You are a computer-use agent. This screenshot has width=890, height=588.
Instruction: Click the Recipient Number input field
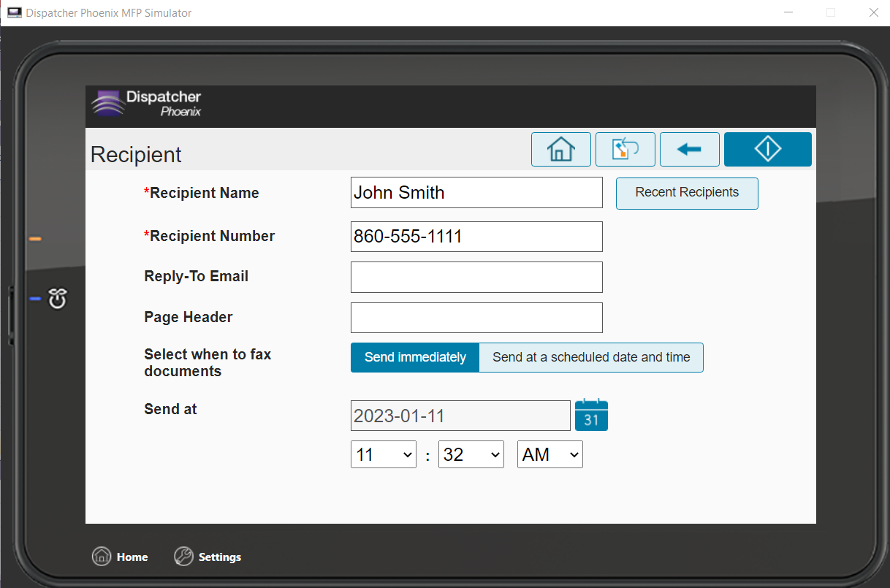coord(476,237)
